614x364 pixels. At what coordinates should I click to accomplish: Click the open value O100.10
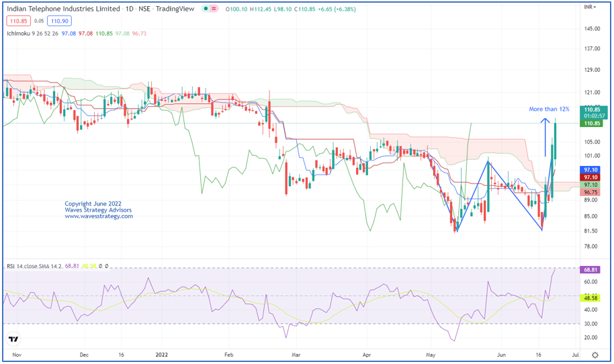pyautogui.click(x=236, y=9)
